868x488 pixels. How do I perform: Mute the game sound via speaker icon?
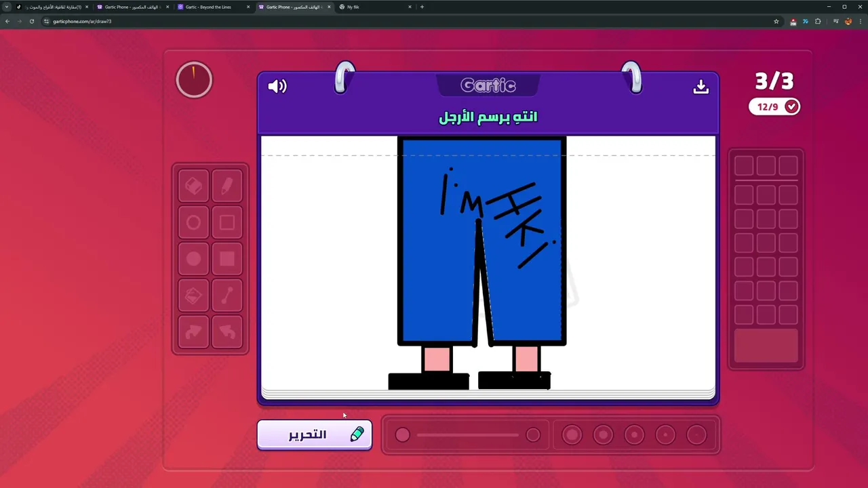(x=277, y=86)
